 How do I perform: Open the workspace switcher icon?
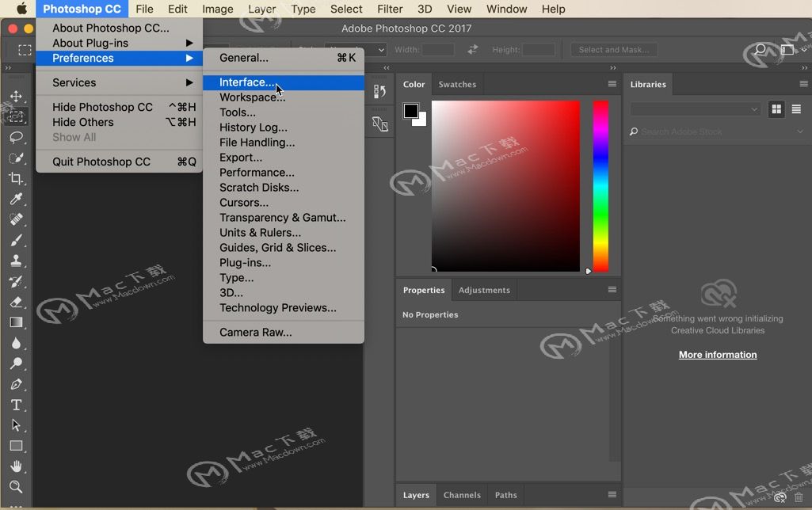tap(787, 50)
